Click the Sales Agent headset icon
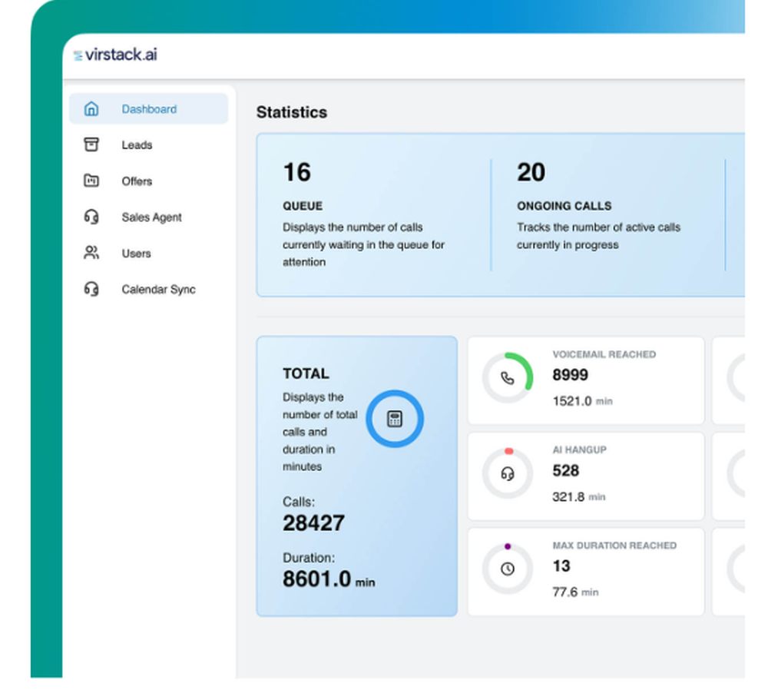768x700 pixels. pos(91,217)
